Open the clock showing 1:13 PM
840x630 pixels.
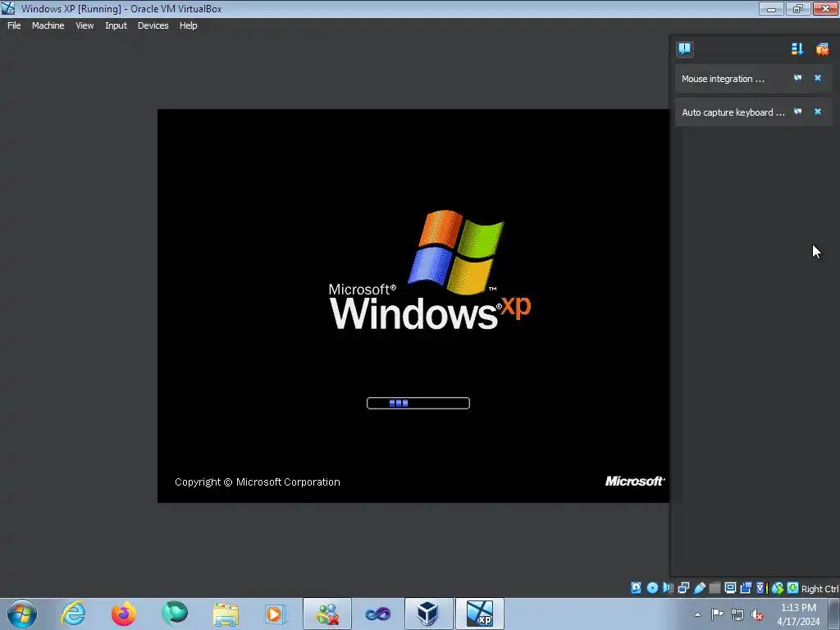click(x=798, y=614)
